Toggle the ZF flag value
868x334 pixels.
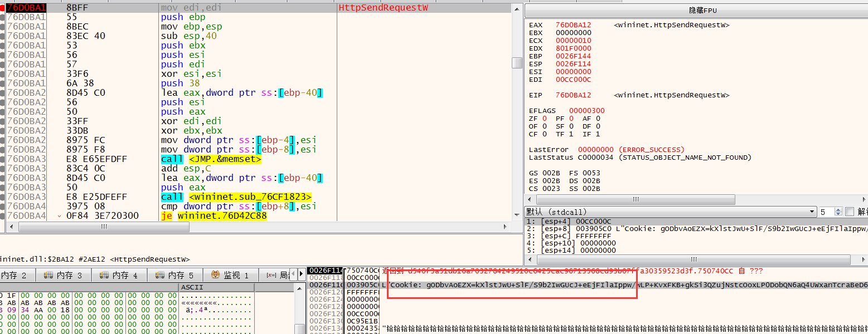tap(544, 118)
